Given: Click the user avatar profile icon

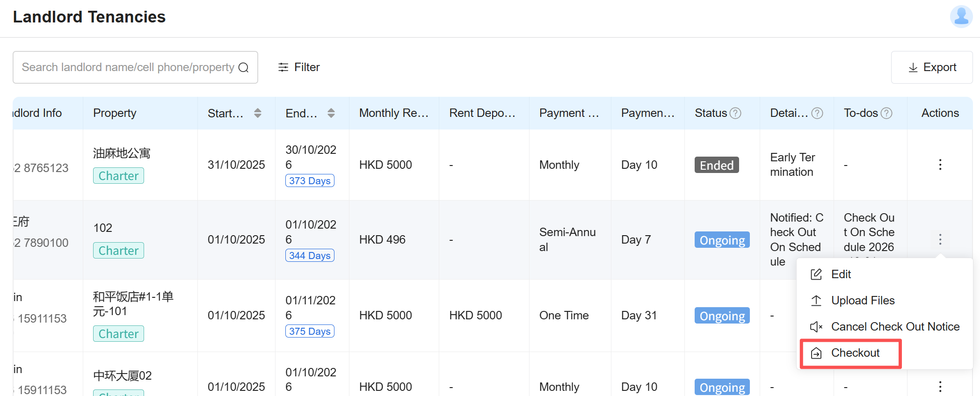Looking at the screenshot, I should (x=961, y=17).
